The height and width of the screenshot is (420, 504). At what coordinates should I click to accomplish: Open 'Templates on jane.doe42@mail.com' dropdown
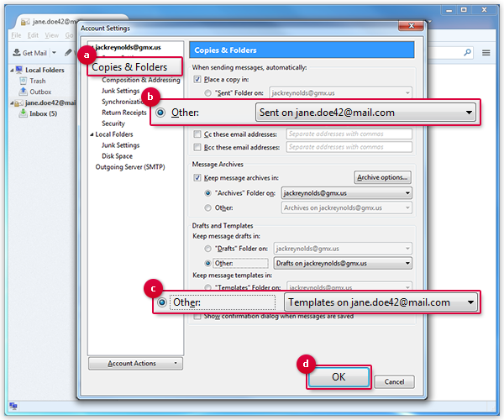(381, 302)
